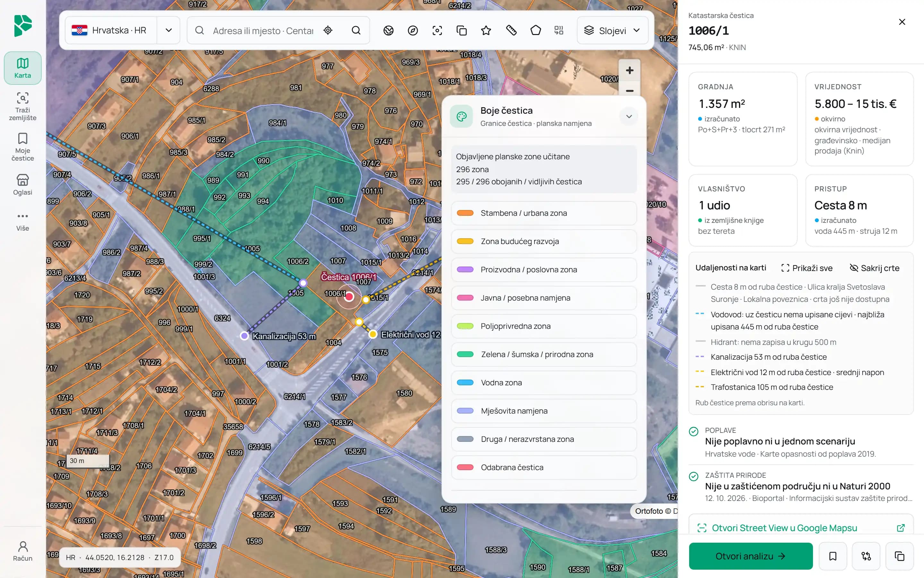Select the pentagon draw-area tool
The image size is (924, 578).
(536, 31)
